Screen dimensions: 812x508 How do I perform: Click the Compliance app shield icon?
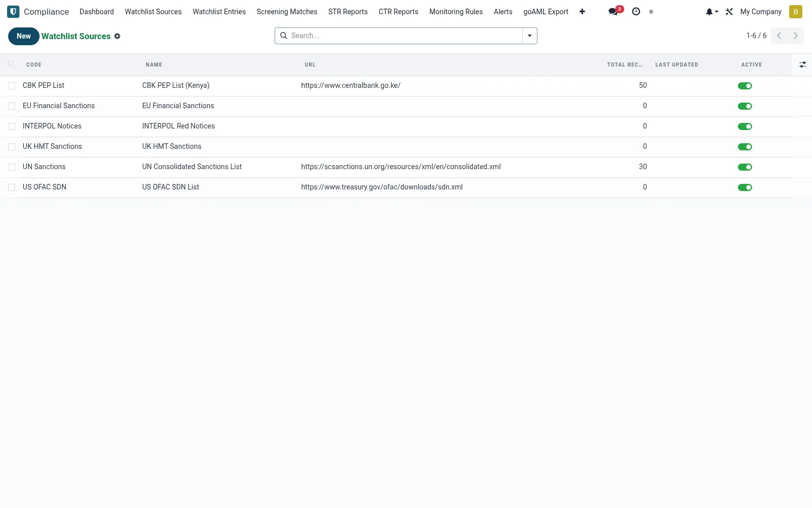[x=13, y=12]
